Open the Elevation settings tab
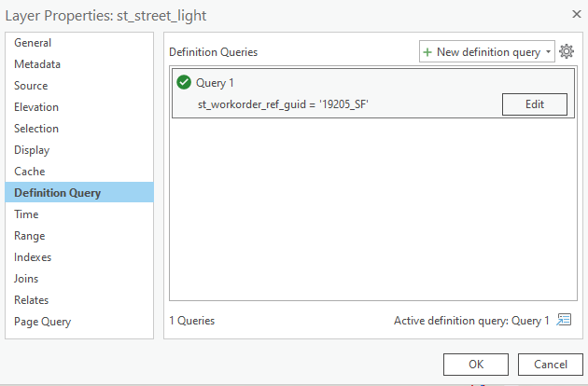 [x=36, y=107]
